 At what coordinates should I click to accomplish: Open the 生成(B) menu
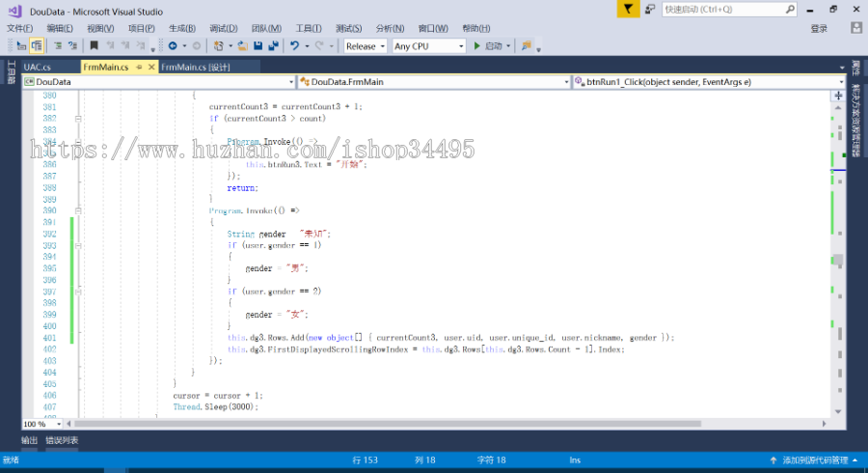coord(182,28)
